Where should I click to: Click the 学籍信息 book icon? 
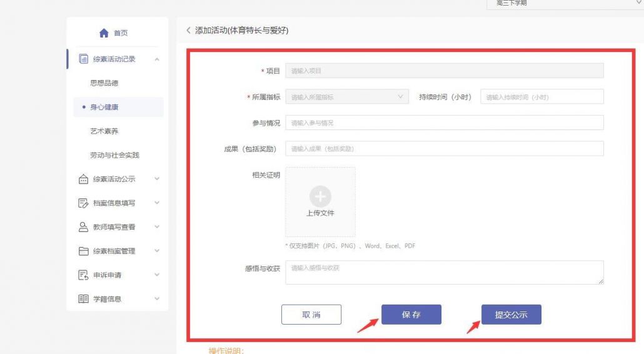pyautogui.click(x=83, y=299)
